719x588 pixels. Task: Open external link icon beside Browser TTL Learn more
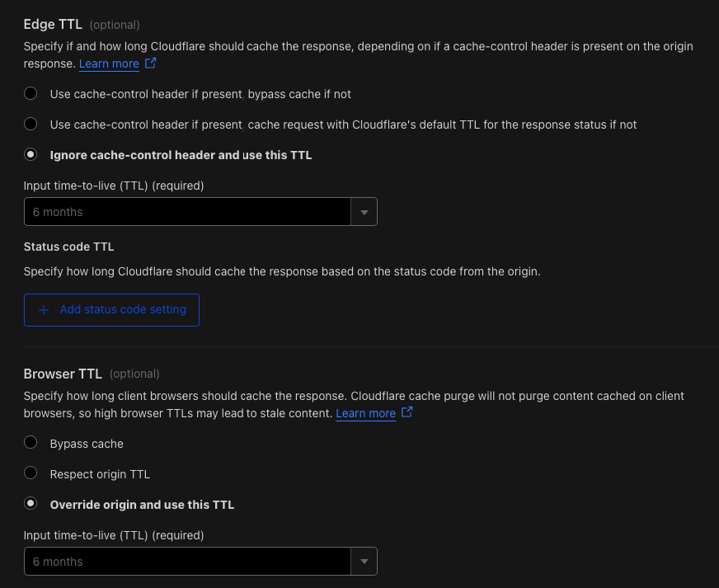[406, 412]
